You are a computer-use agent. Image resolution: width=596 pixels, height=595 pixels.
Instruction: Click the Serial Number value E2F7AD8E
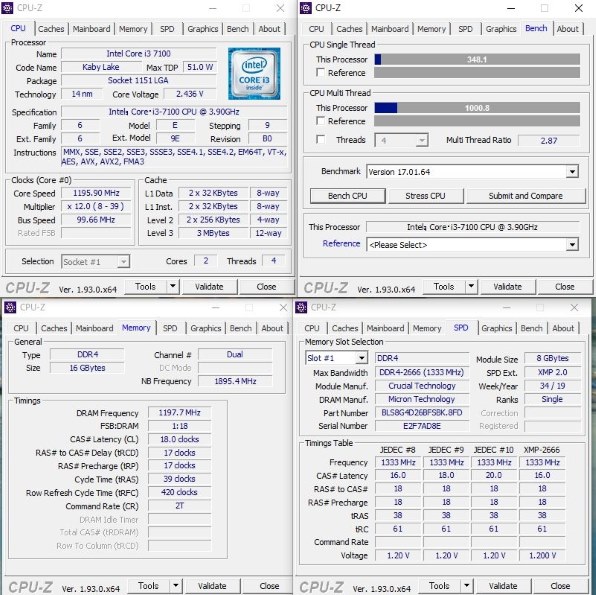pos(422,426)
